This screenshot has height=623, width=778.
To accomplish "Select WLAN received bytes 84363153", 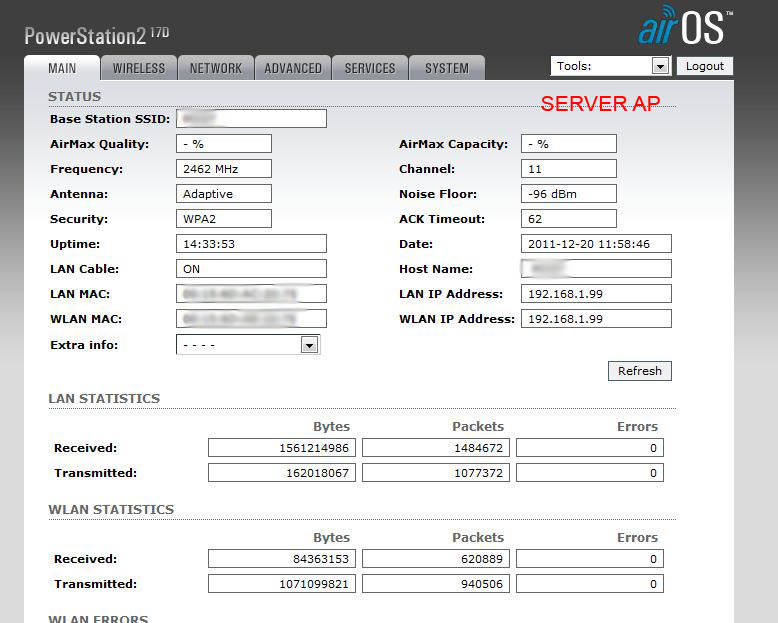I will [x=282, y=559].
